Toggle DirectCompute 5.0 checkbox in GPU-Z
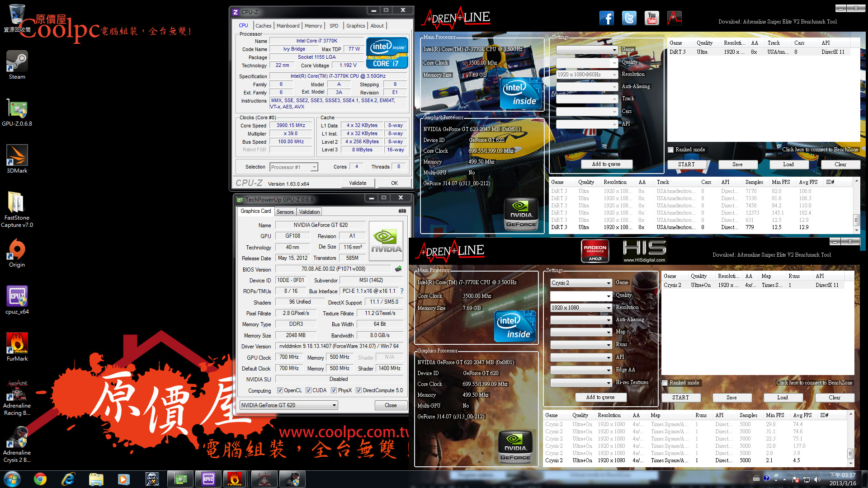Image resolution: width=868 pixels, height=488 pixels. [359, 390]
